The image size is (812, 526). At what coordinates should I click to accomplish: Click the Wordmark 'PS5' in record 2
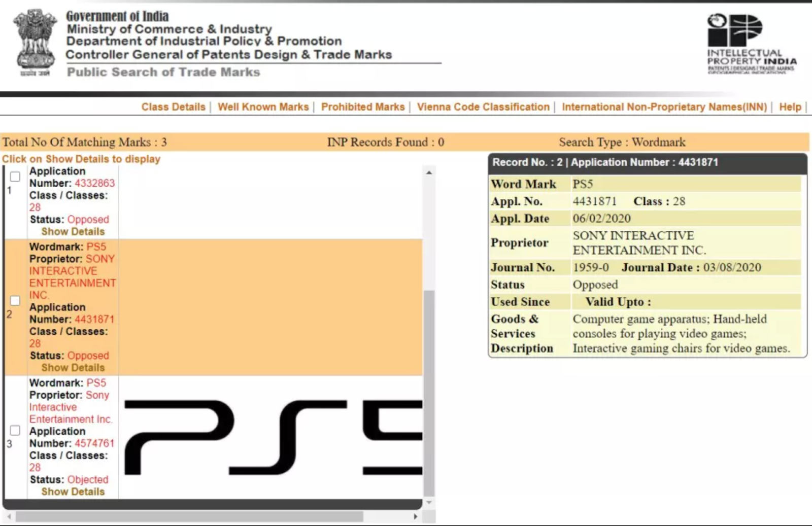[96, 247]
